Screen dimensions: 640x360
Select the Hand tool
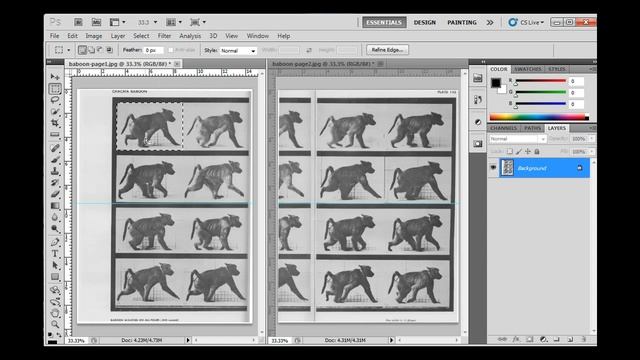point(55,313)
